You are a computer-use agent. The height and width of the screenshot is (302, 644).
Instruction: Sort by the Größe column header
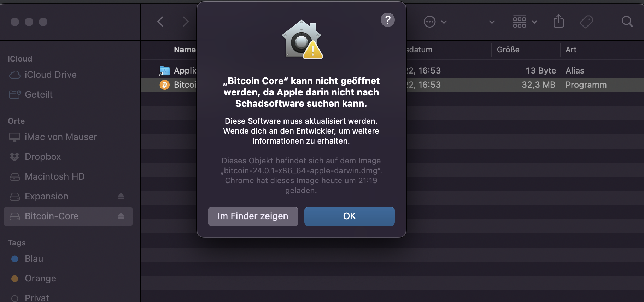pyautogui.click(x=508, y=50)
